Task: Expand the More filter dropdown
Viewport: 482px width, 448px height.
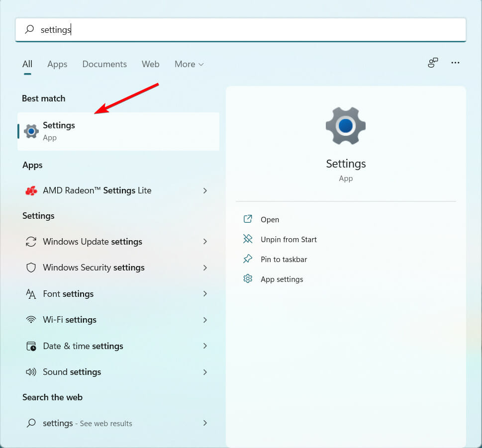Action: point(189,64)
